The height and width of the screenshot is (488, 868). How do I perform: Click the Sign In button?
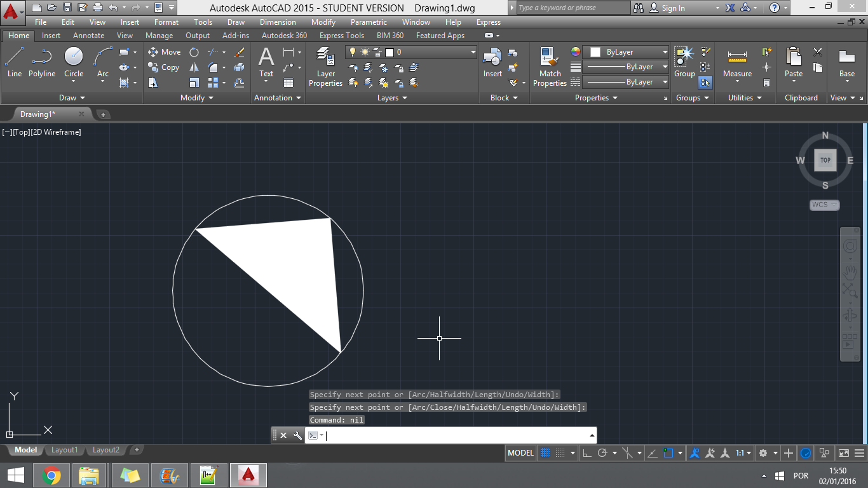pyautogui.click(x=673, y=8)
